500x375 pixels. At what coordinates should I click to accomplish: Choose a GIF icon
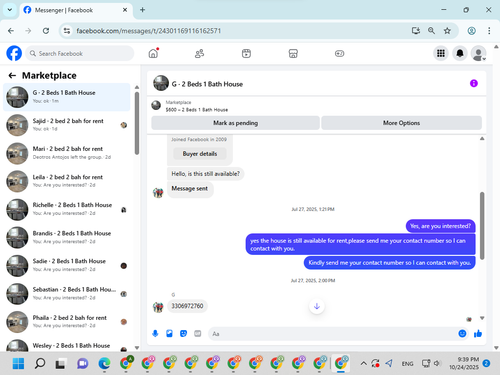(x=198, y=333)
